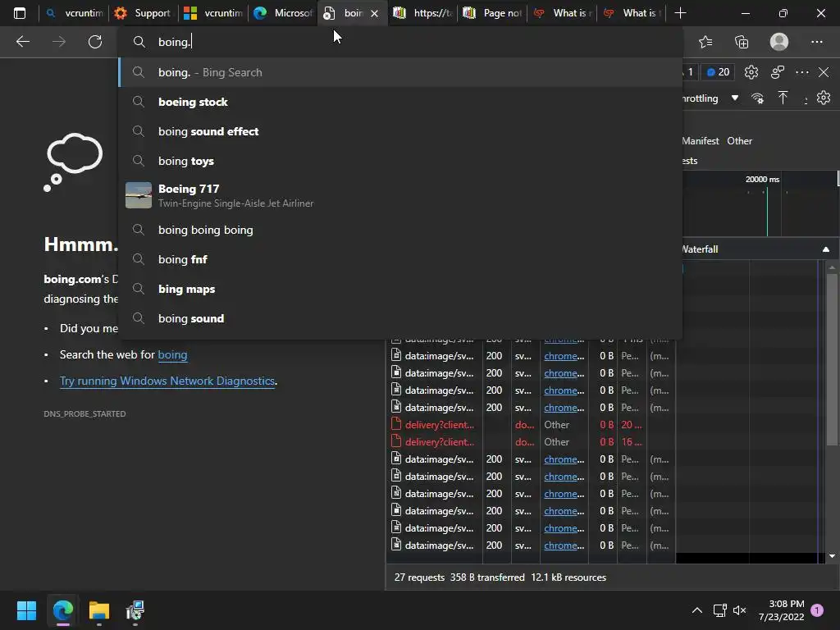Viewport: 840px width, 630px height.
Task: Switch to the last What is tab
Action: tap(632, 13)
